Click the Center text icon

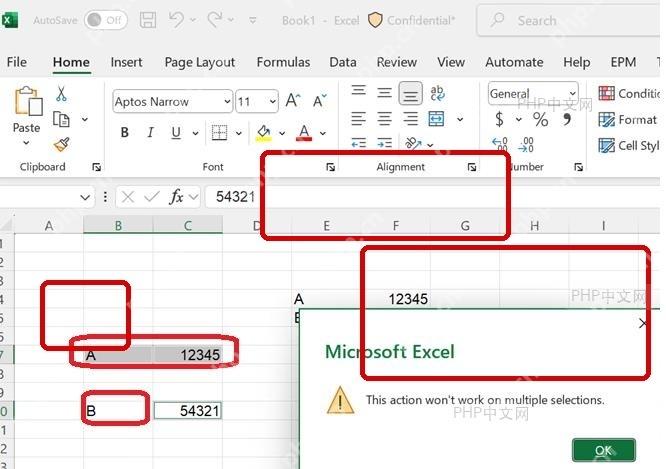384,119
